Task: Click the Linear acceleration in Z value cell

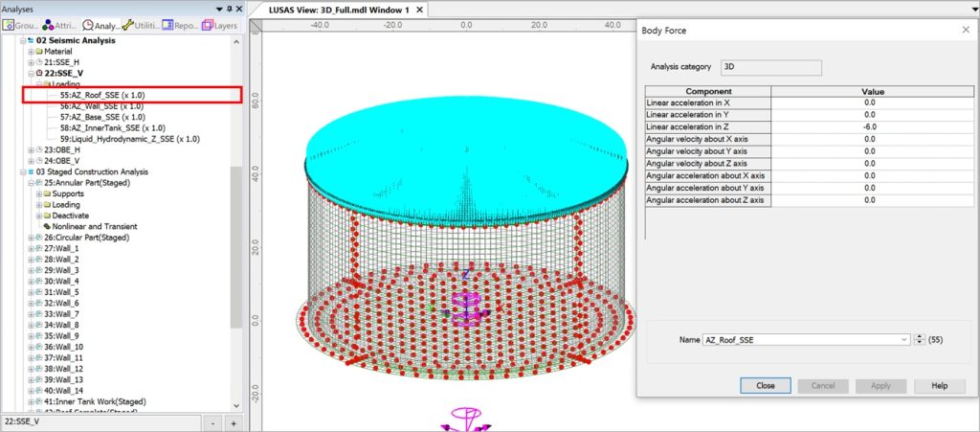Action: click(869, 126)
